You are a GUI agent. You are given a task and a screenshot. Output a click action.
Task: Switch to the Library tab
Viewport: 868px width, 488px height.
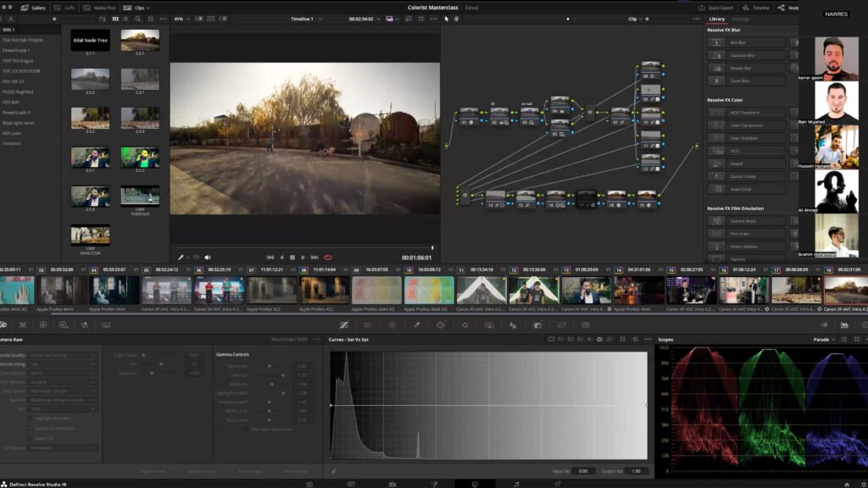[717, 19]
